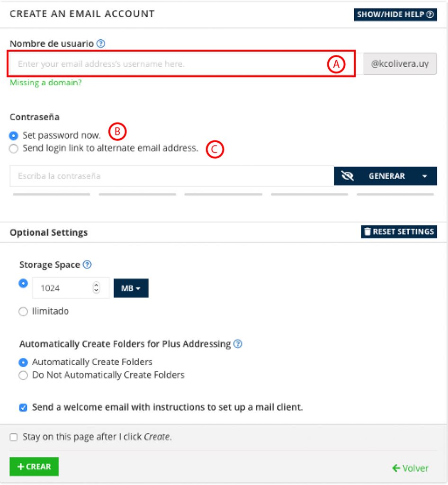
Task: Open the MB storage unit dropdown
Action: click(x=131, y=288)
